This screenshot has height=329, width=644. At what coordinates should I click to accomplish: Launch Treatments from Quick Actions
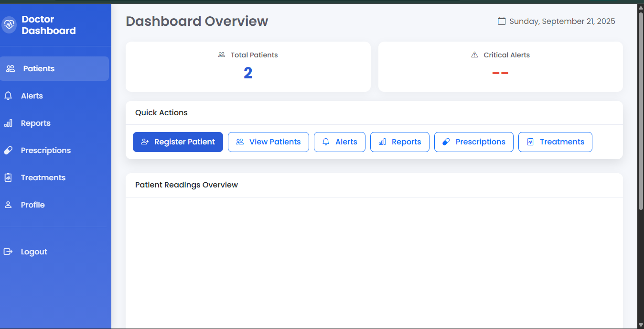pos(555,142)
